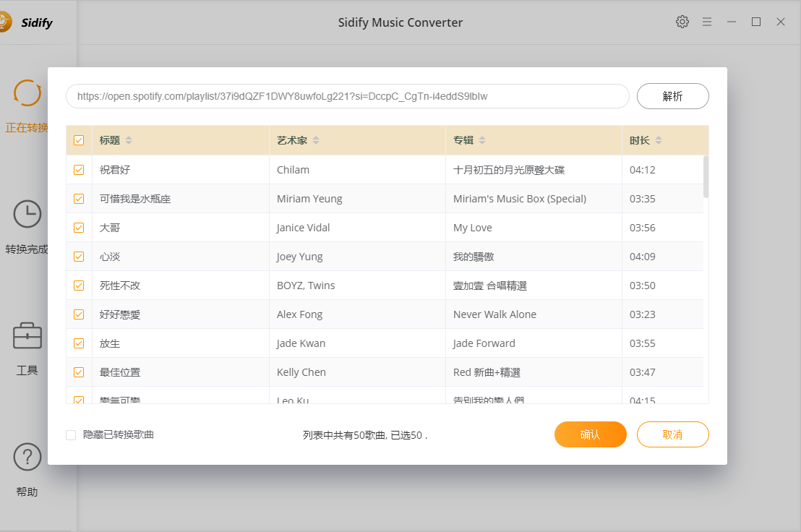Click artist Chilam
Screen dimensions: 801x532
[294, 170]
